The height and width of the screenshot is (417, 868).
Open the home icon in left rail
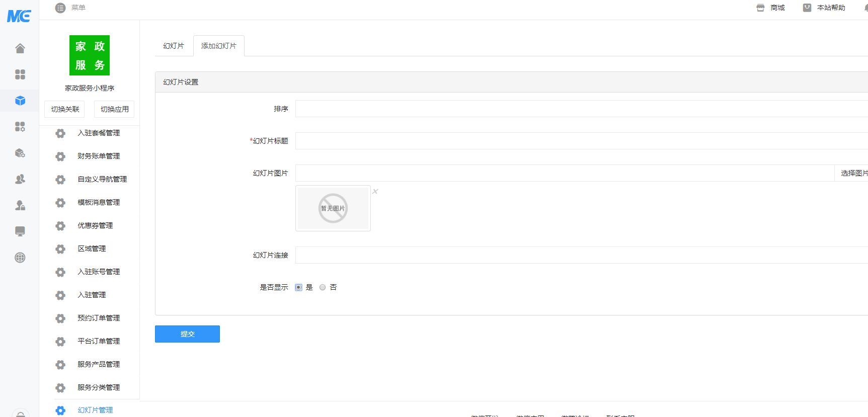click(x=20, y=48)
